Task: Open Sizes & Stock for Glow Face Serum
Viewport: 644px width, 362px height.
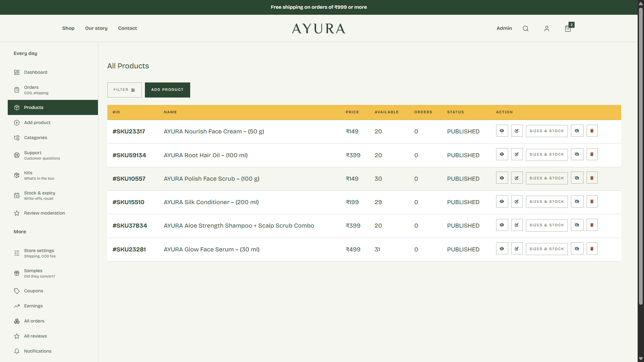Action: [x=547, y=249]
